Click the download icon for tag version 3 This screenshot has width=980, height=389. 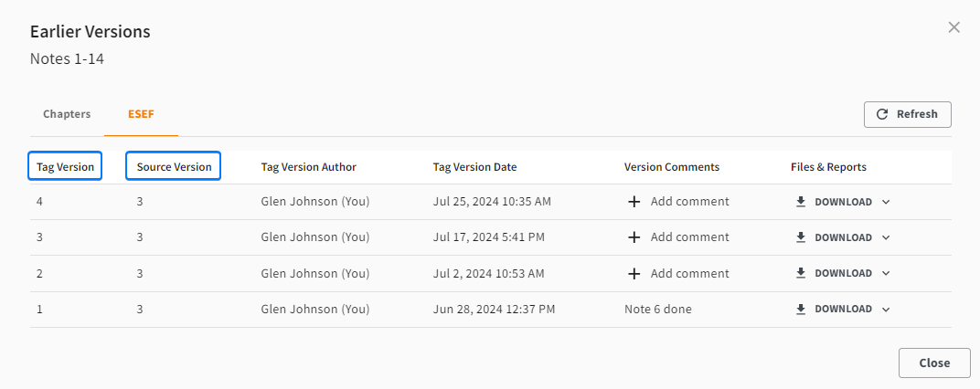(x=801, y=237)
